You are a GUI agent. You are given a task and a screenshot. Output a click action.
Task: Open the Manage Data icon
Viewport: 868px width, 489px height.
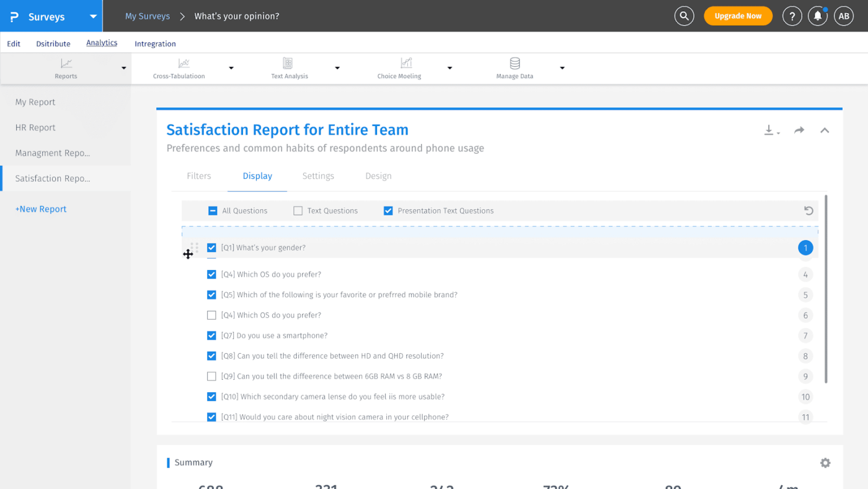point(515,64)
